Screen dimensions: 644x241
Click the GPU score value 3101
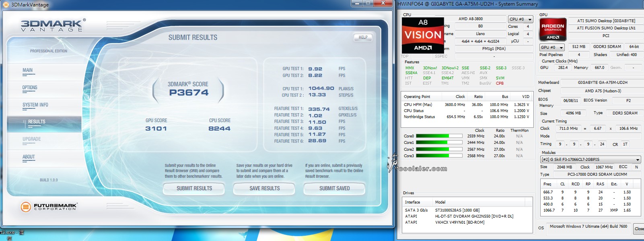(156, 129)
